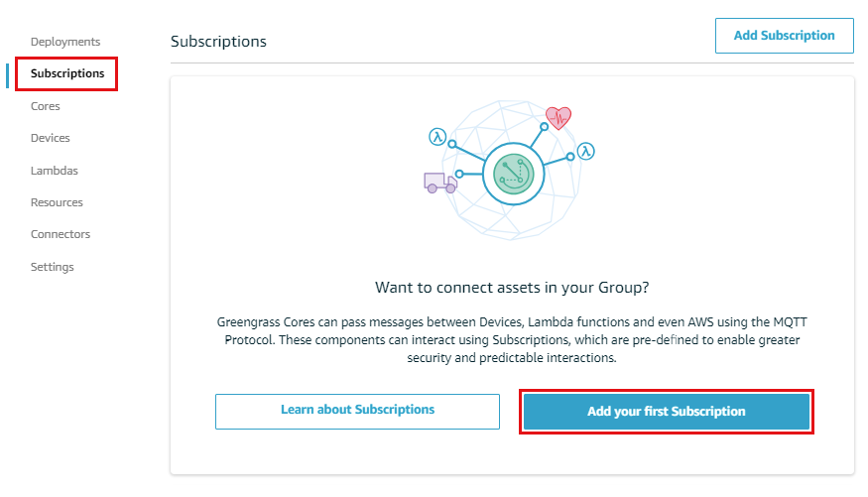Click the purple delivery truck icon
The width and height of the screenshot is (868, 497).
440,183
